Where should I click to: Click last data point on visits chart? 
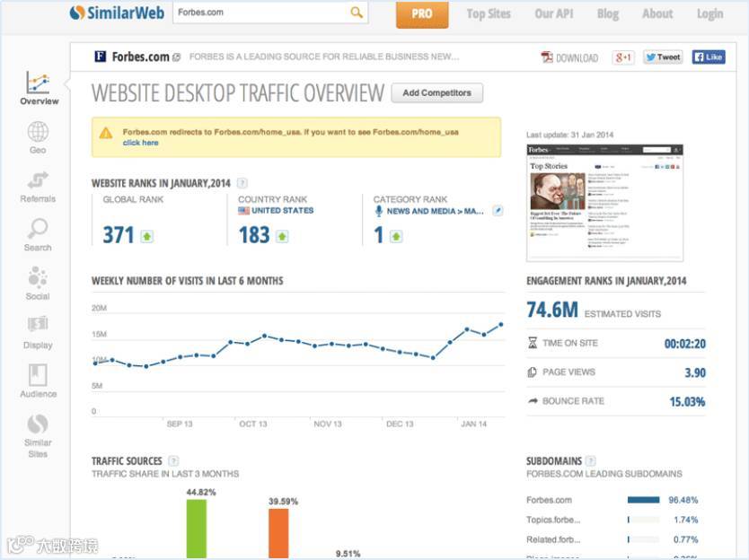coord(501,325)
